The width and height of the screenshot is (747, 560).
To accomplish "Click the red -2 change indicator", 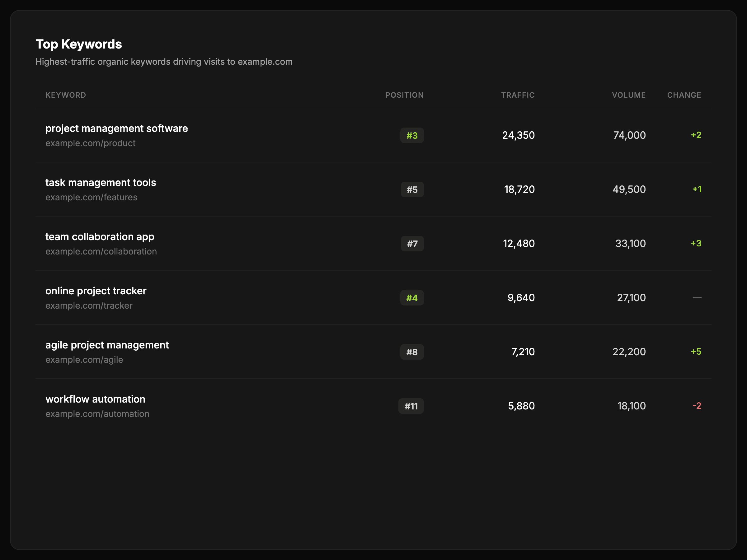I will click(697, 406).
